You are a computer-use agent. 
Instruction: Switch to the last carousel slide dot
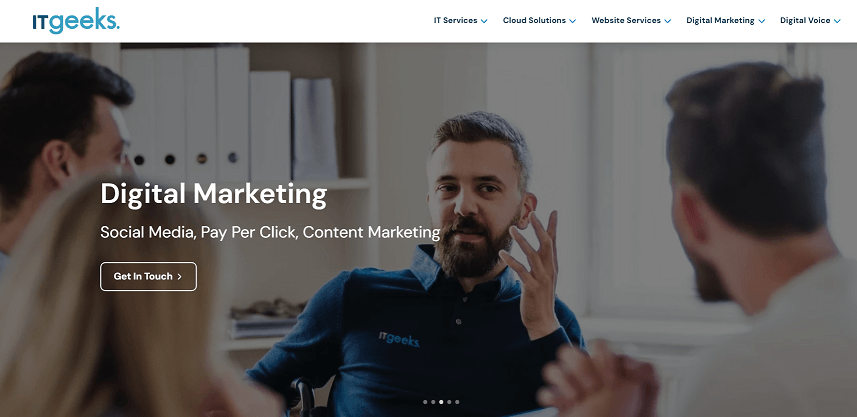(x=457, y=402)
